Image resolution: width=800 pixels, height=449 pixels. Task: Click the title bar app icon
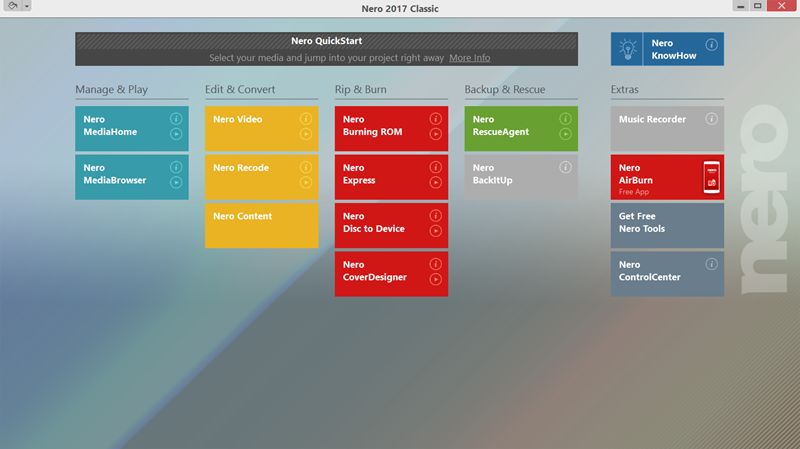[13, 6]
